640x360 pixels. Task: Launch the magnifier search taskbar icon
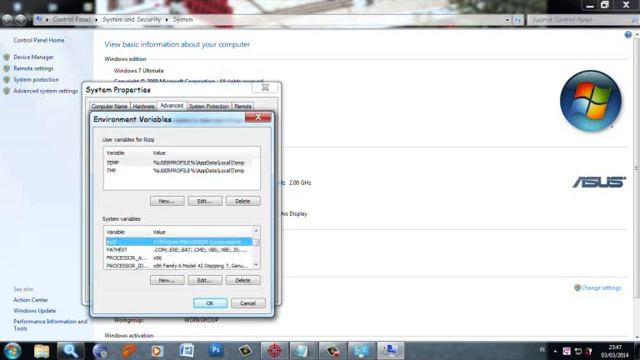[70, 351]
